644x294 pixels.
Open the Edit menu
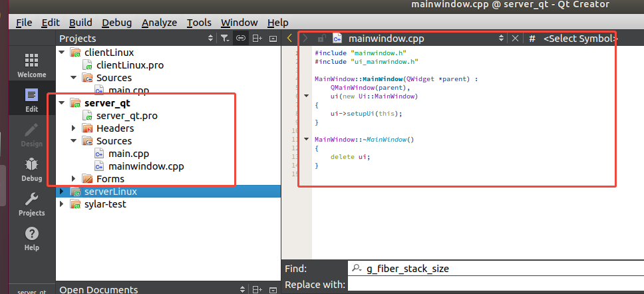[51, 23]
